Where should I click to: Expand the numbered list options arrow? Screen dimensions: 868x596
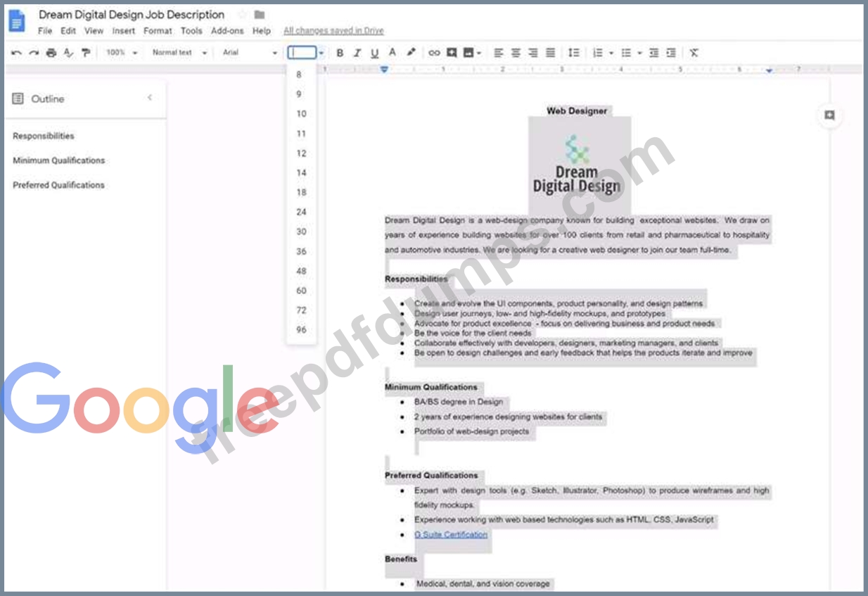611,53
